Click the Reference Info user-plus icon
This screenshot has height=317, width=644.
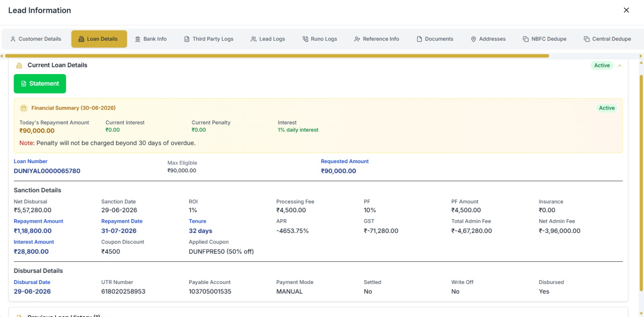[357, 39]
